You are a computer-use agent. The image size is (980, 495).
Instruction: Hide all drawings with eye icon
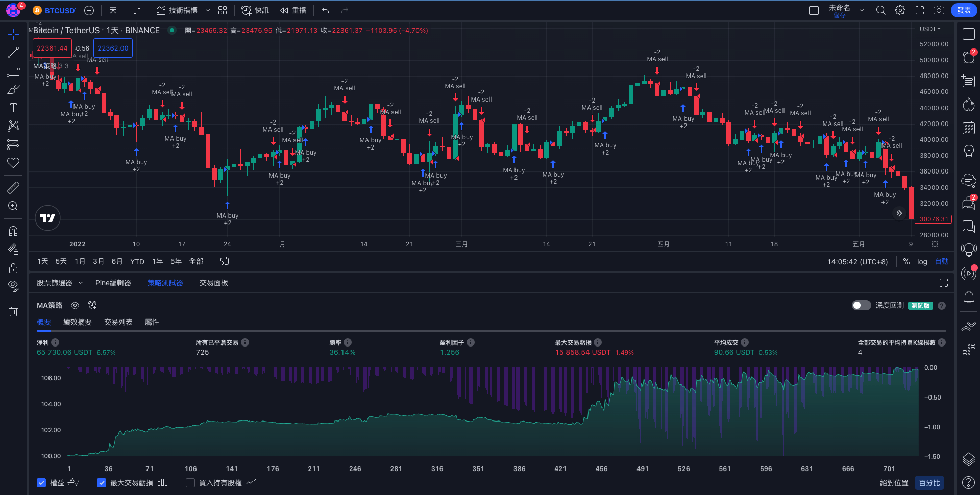pyautogui.click(x=13, y=286)
